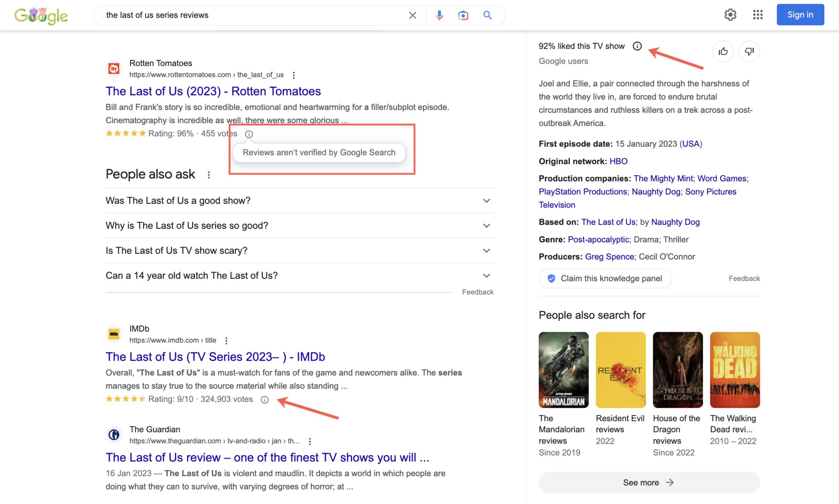Click the thumbs down dislike button
This screenshot has width=839, height=504.
[749, 51]
